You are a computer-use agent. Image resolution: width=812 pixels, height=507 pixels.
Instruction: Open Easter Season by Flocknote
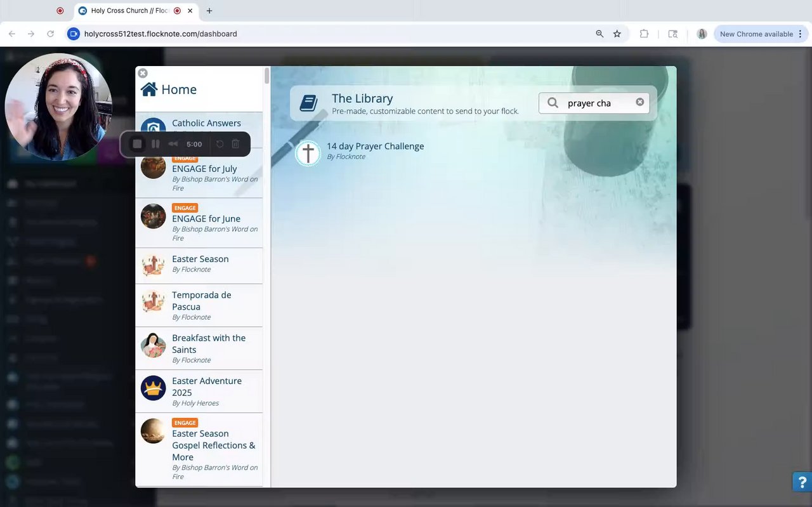(x=199, y=266)
